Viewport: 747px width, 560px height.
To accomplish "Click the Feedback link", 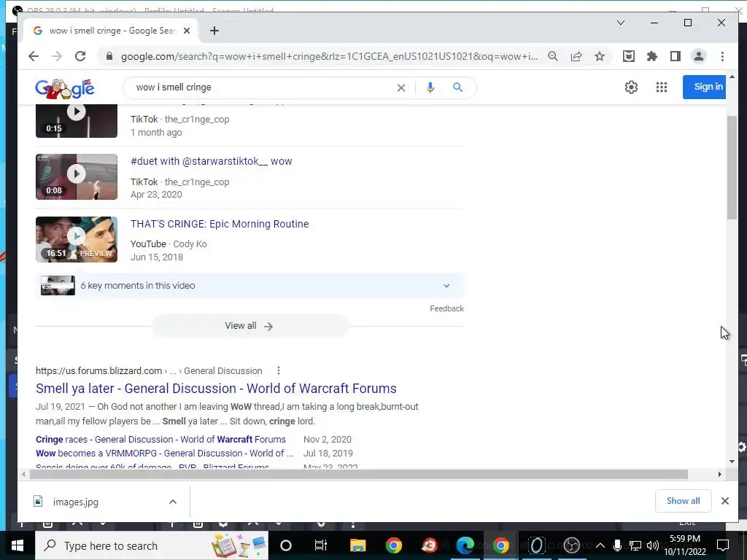I will click(x=446, y=308).
